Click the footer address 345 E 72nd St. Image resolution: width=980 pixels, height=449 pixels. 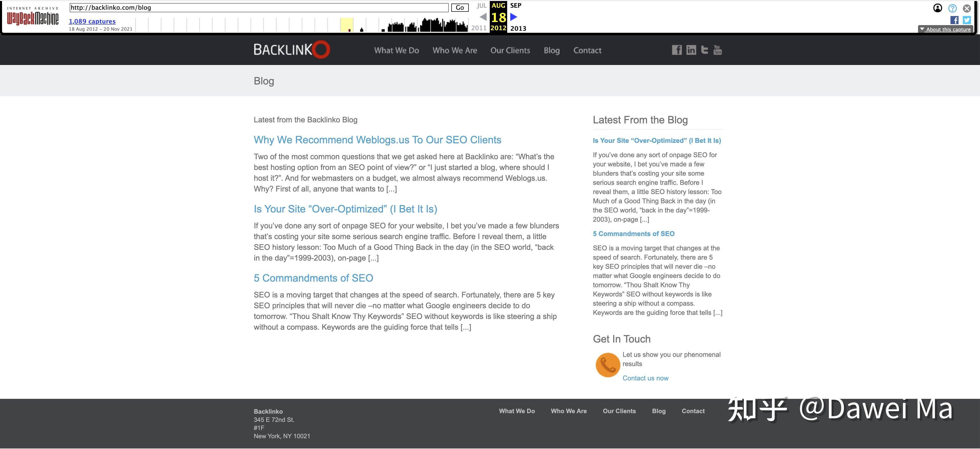pos(274,420)
